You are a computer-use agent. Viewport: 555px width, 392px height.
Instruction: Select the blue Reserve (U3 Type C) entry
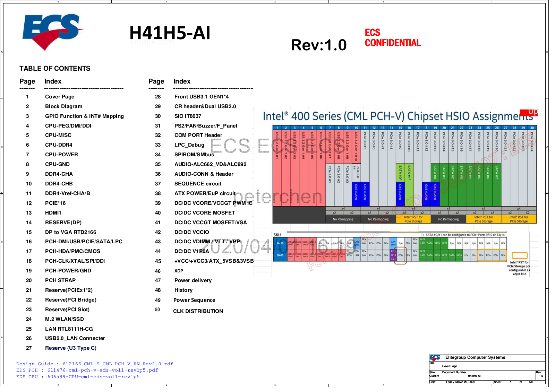coord(71,348)
